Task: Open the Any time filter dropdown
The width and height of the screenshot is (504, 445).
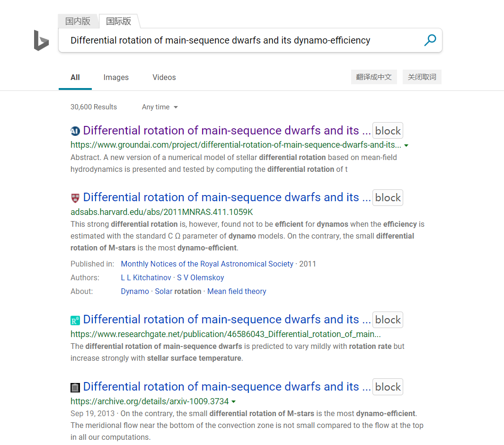Action: (x=159, y=107)
